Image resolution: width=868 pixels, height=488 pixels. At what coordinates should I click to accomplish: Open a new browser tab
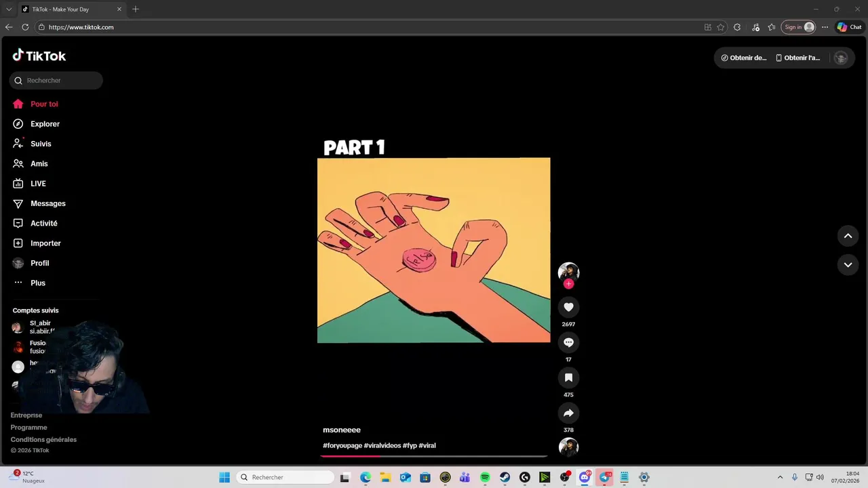pyautogui.click(x=136, y=9)
